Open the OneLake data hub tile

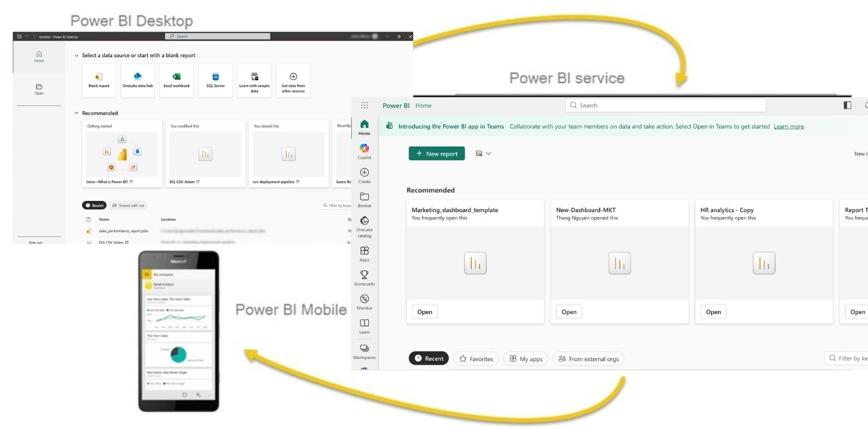pos(137,80)
